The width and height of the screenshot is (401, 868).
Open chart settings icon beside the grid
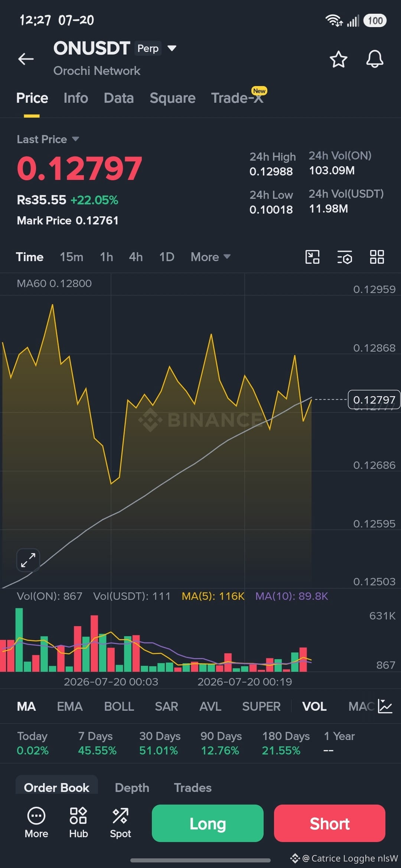coord(345,257)
